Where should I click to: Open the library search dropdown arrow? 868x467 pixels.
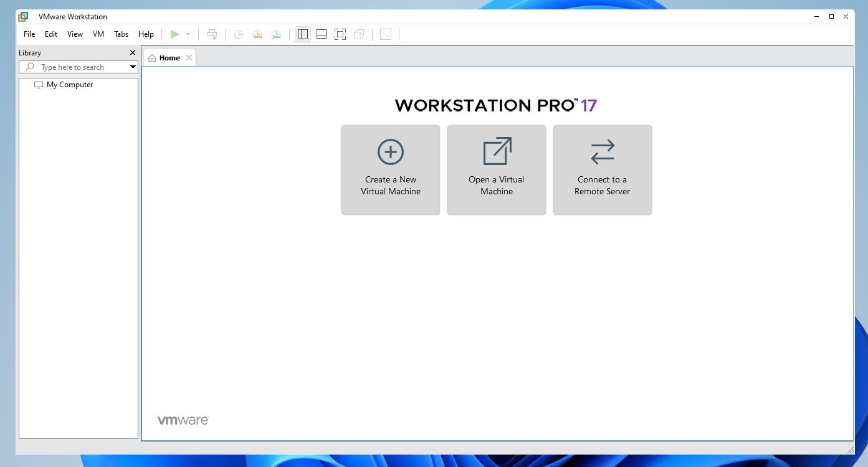132,67
